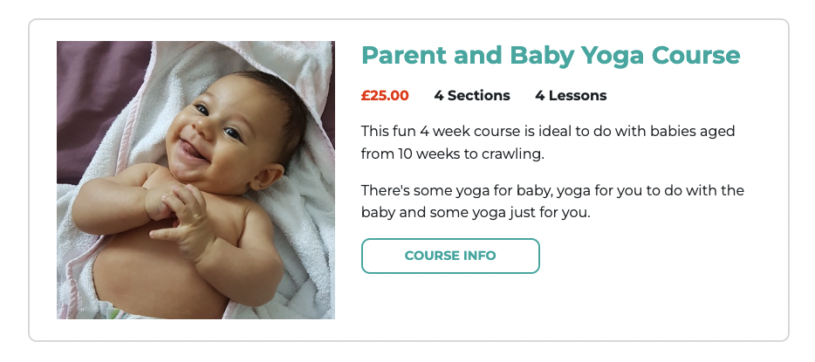Click the £25.00 price label
Image resolution: width=815 pixels, height=362 pixels.
pos(385,96)
